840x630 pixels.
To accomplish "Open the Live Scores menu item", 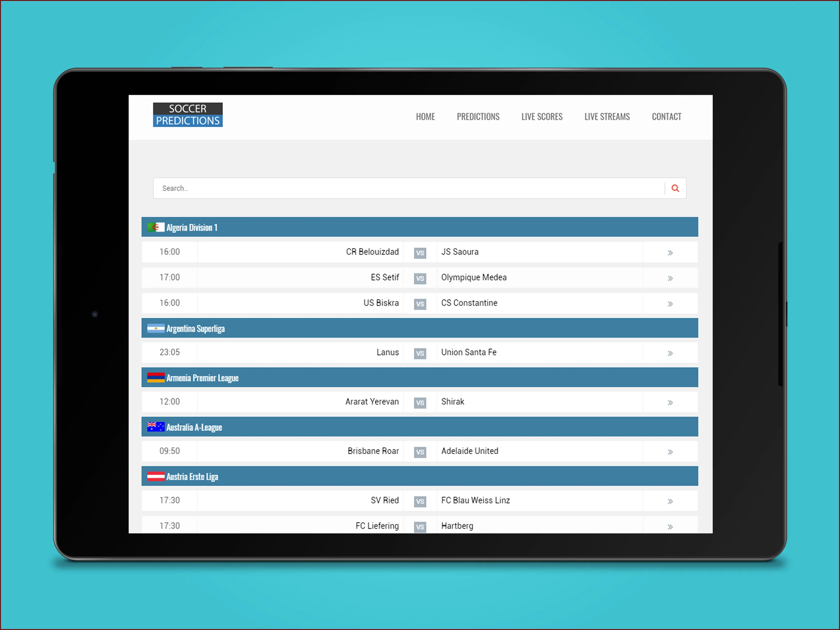I will pyautogui.click(x=542, y=117).
